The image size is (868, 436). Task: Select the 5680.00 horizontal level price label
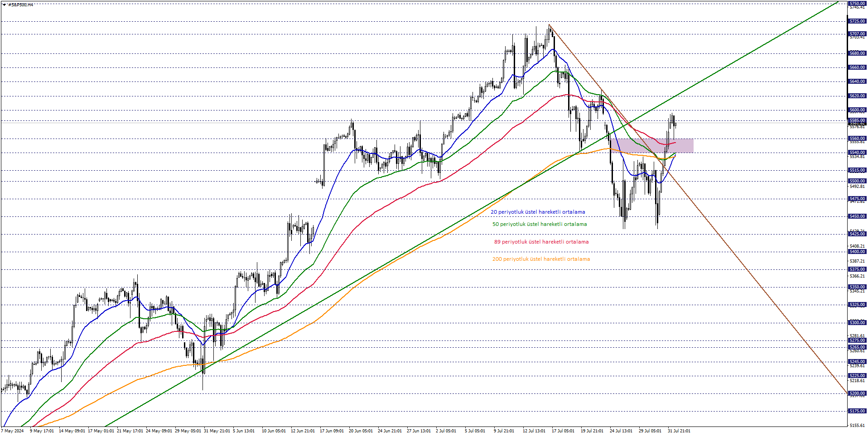click(857, 53)
